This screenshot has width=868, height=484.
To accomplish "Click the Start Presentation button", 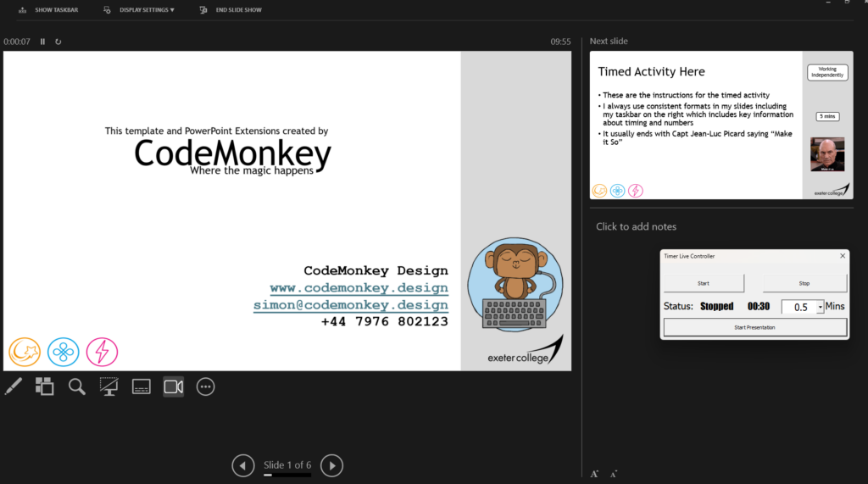I will 754,327.
